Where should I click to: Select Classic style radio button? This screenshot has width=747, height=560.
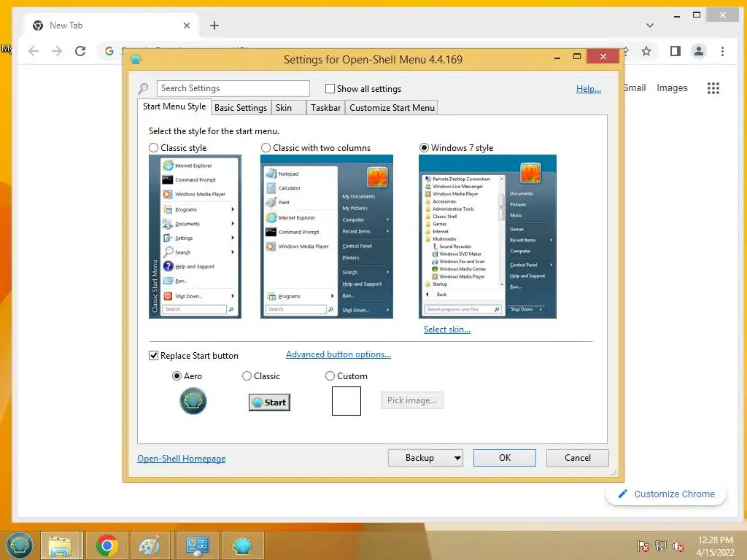(153, 148)
